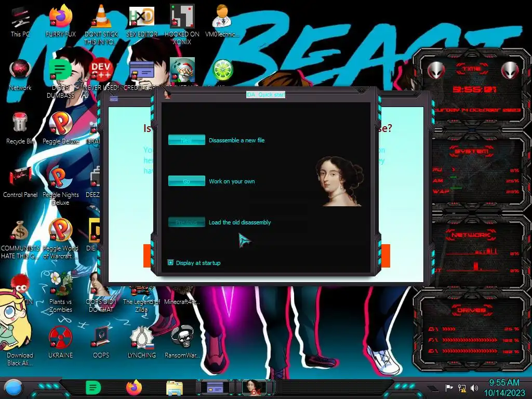Open the taskbar clock showing 9:55 AM
This screenshot has width=532, height=399.
(504, 388)
